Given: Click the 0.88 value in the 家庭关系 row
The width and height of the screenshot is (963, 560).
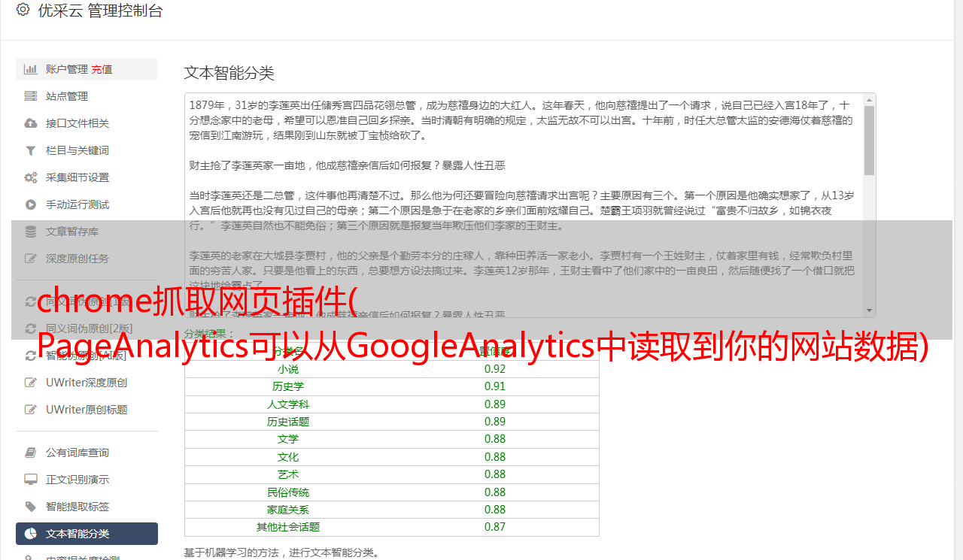Looking at the screenshot, I should pos(495,510).
